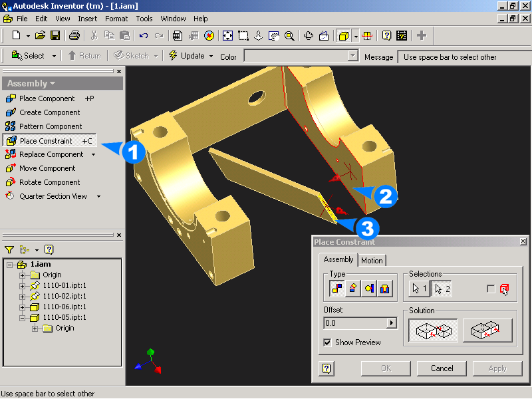Expand the Replace Component dropdown arrow

click(x=93, y=155)
